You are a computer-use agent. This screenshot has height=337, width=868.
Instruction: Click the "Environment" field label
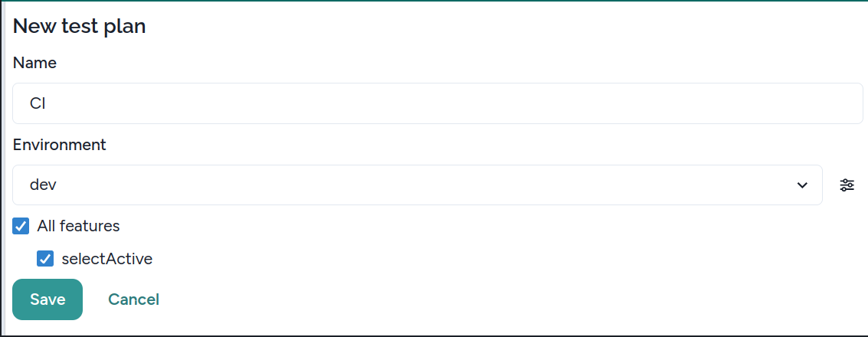pos(60,145)
